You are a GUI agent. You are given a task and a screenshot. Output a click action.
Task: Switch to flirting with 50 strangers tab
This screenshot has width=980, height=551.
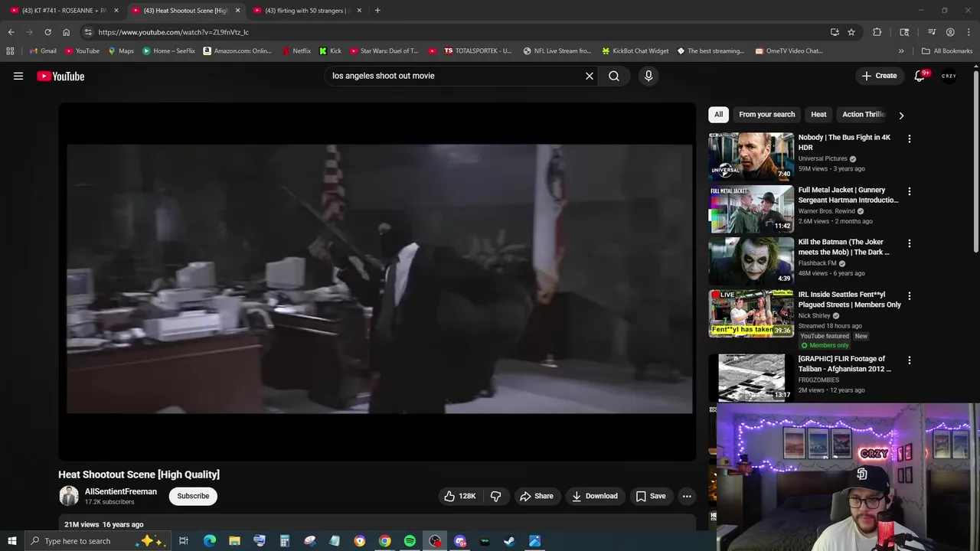306,11
